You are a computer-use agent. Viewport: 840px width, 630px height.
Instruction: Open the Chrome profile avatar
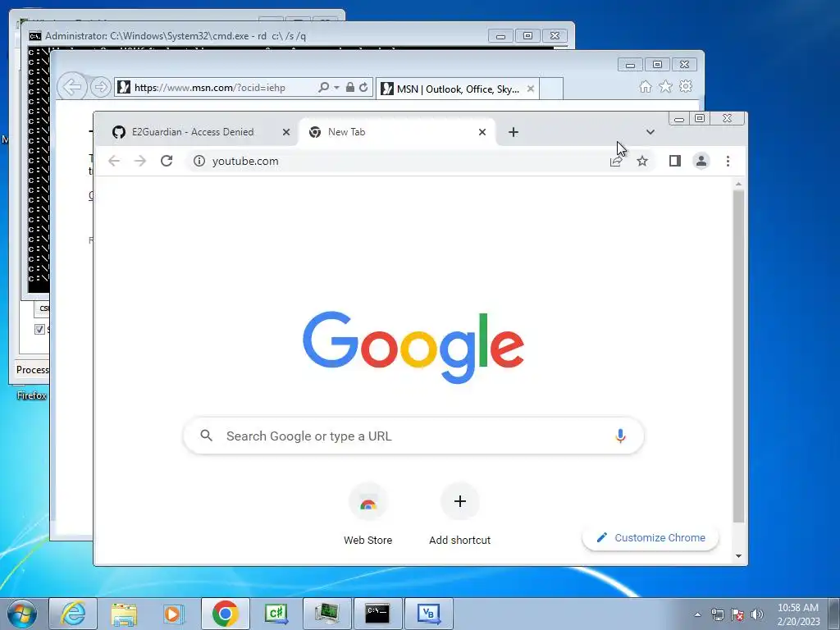click(701, 161)
